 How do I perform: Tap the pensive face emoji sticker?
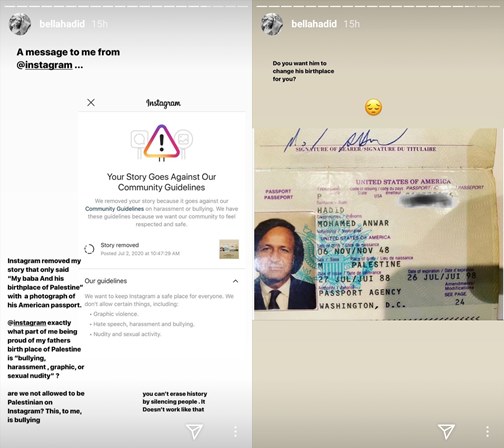point(373,107)
